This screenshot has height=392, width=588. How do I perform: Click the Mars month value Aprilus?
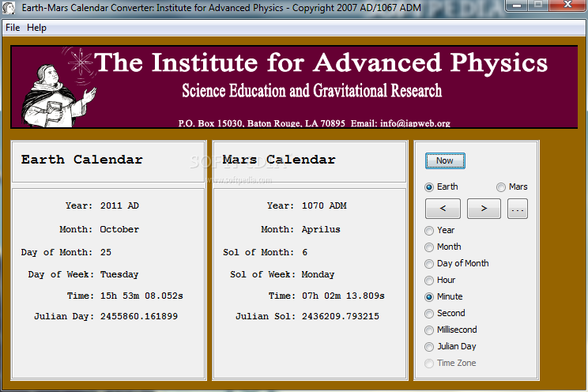(321, 229)
